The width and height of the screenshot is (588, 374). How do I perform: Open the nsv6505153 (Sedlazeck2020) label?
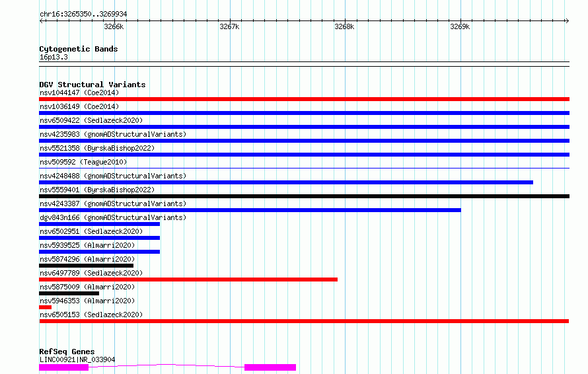pyautogui.click(x=91, y=315)
